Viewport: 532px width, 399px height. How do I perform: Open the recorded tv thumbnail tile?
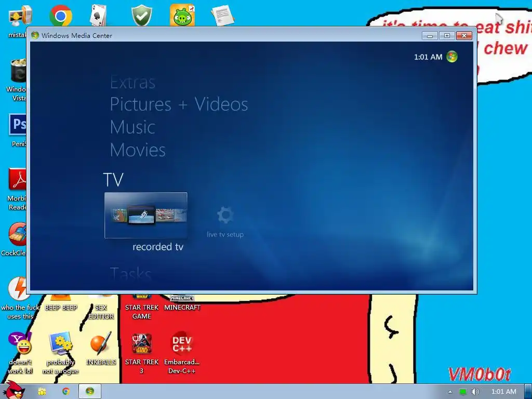146,215
